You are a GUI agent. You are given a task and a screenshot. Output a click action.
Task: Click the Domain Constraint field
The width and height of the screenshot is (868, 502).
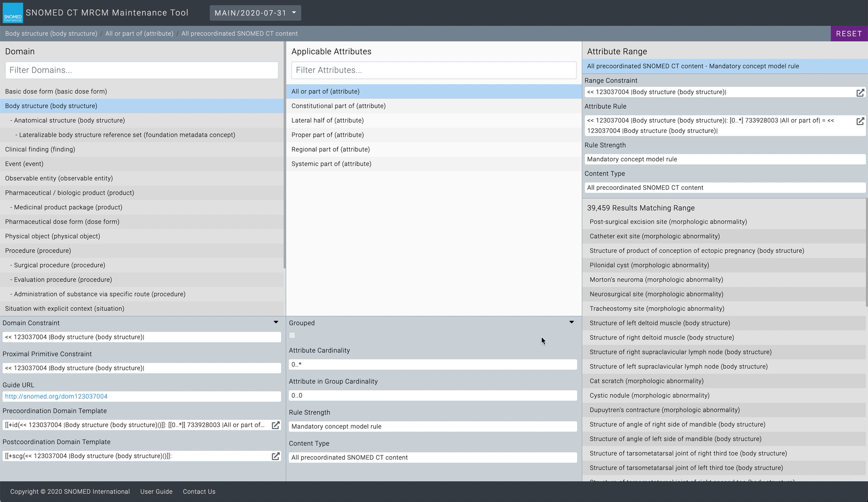pos(142,337)
